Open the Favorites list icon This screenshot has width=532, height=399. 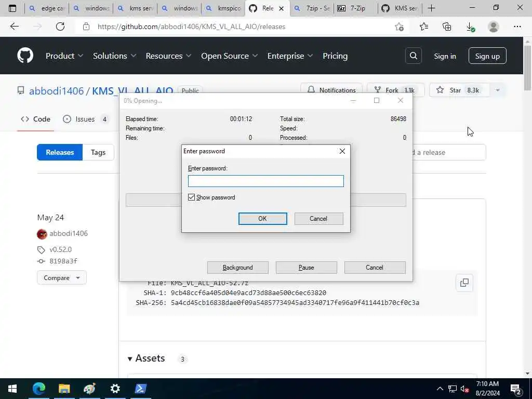tap(424, 26)
